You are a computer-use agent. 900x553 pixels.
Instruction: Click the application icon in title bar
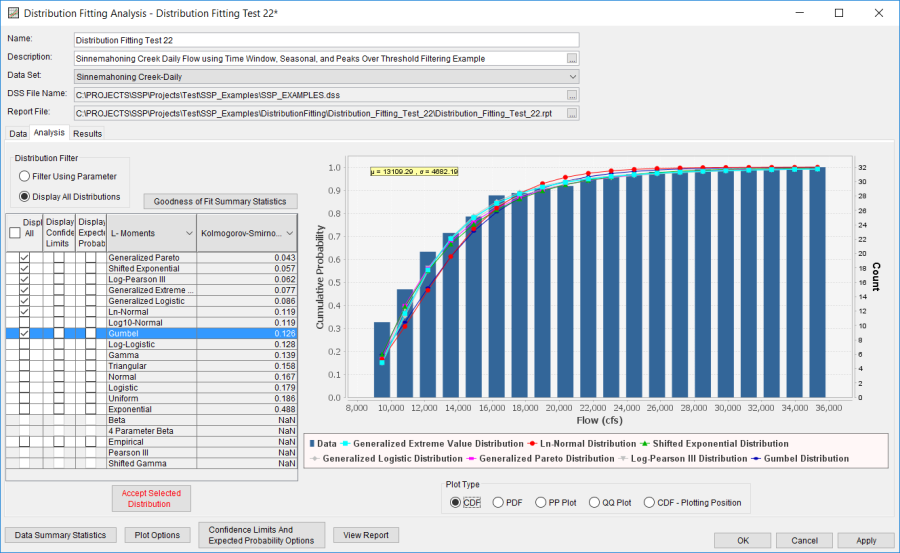coord(13,13)
